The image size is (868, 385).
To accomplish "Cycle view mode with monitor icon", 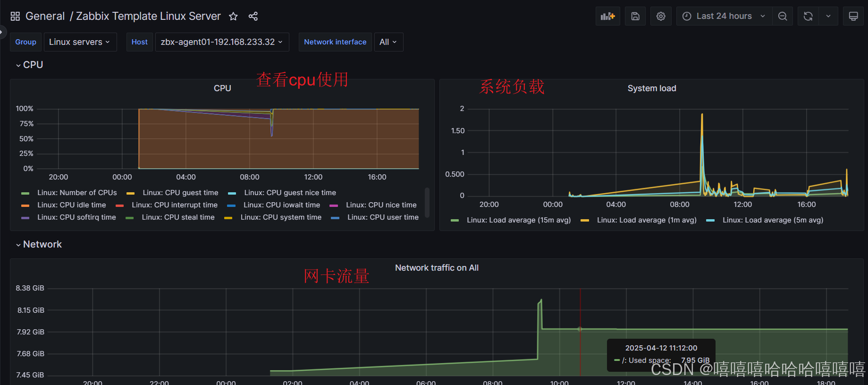I will pyautogui.click(x=853, y=16).
